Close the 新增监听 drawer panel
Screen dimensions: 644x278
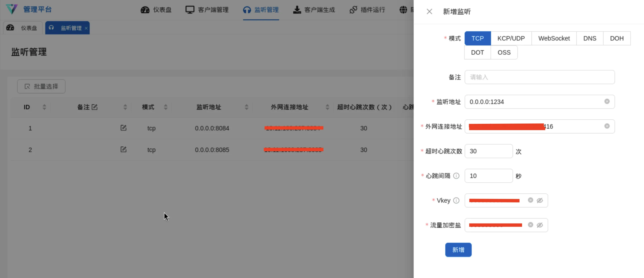click(x=429, y=11)
